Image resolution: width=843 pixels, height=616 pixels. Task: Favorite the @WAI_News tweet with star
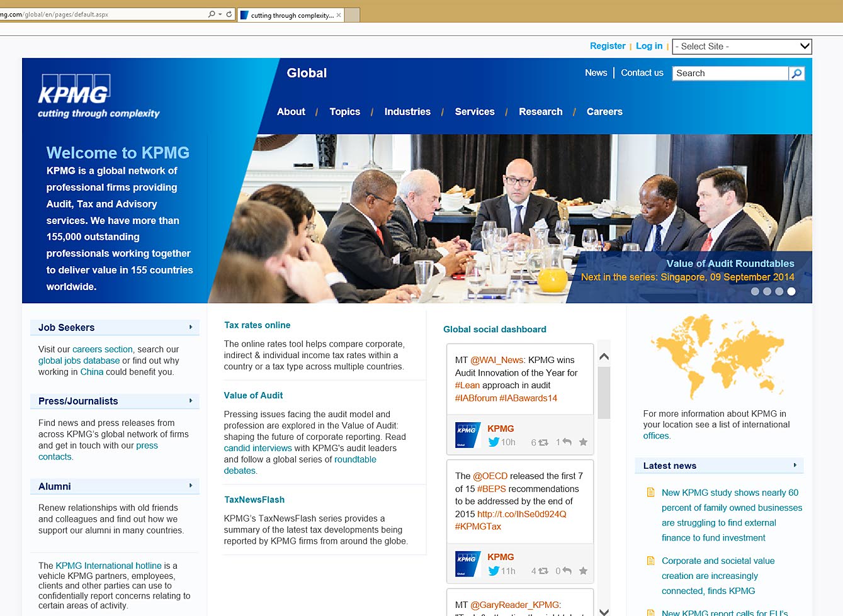(583, 442)
